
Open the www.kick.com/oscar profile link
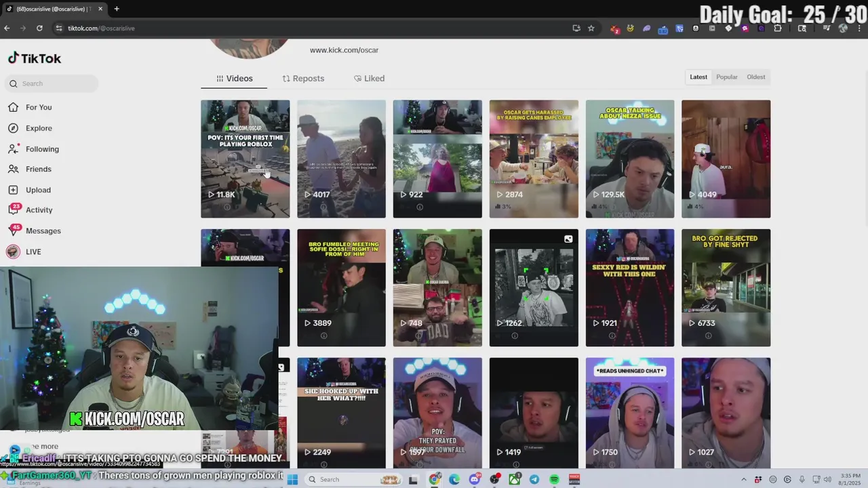(x=344, y=50)
